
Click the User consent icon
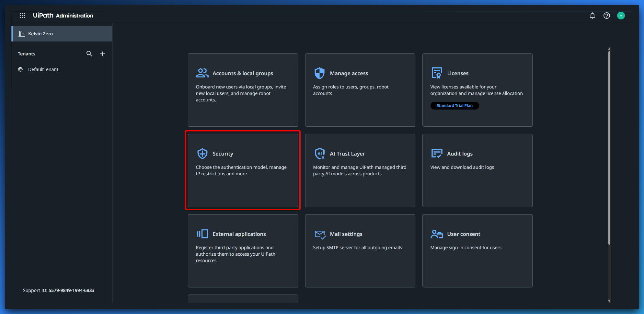click(437, 234)
